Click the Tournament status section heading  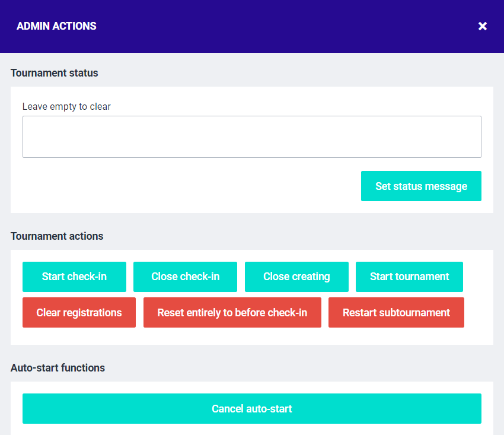click(55, 73)
